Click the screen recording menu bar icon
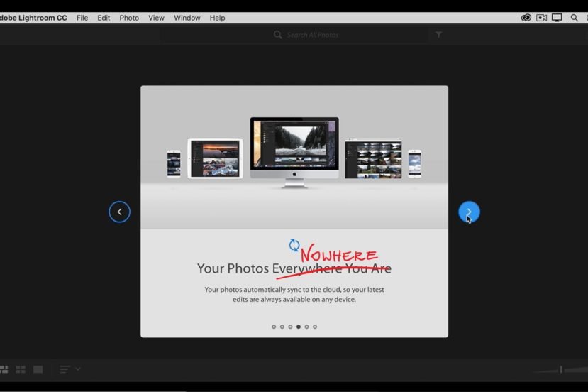Viewport: 588px width, 392px height. pyautogui.click(x=541, y=18)
